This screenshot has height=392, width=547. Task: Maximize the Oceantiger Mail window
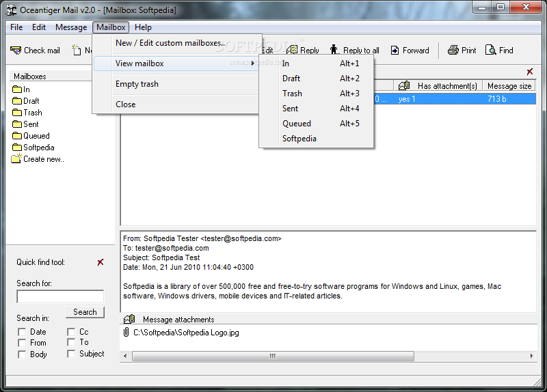coord(501,7)
